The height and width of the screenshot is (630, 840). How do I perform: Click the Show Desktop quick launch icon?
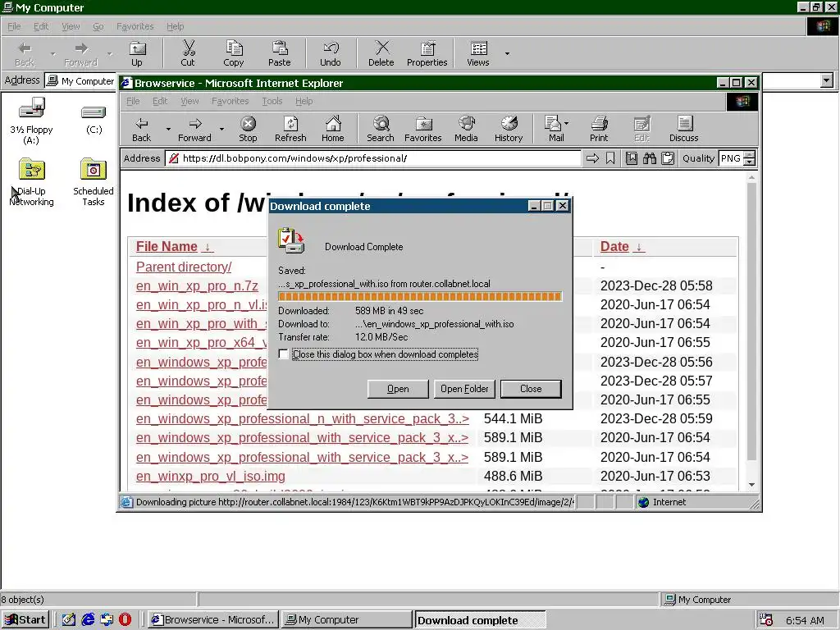click(x=69, y=619)
